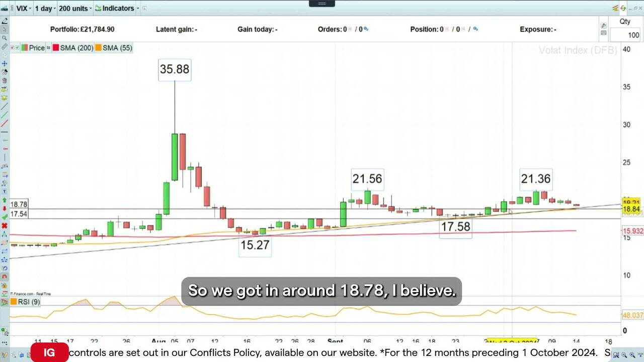Click the Portfolio £21,784.90 value

coord(82,29)
